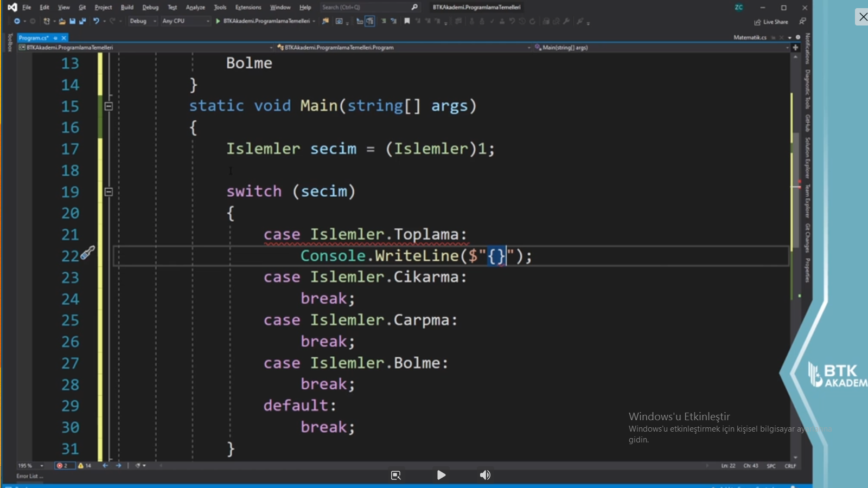Click the video player volume speaker icon
The width and height of the screenshot is (868, 488).
tap(485, 475)
